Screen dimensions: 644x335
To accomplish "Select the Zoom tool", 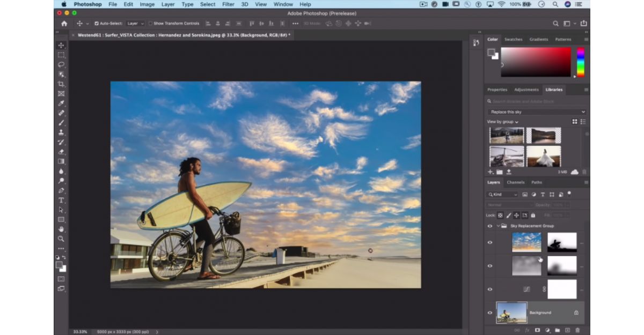I will tap(61, 239).
